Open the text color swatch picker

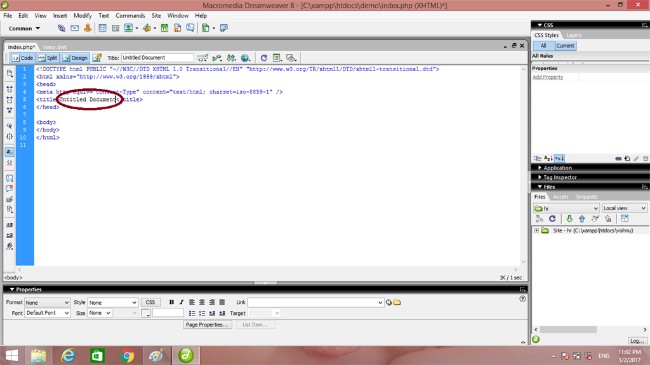coord(146,313)
